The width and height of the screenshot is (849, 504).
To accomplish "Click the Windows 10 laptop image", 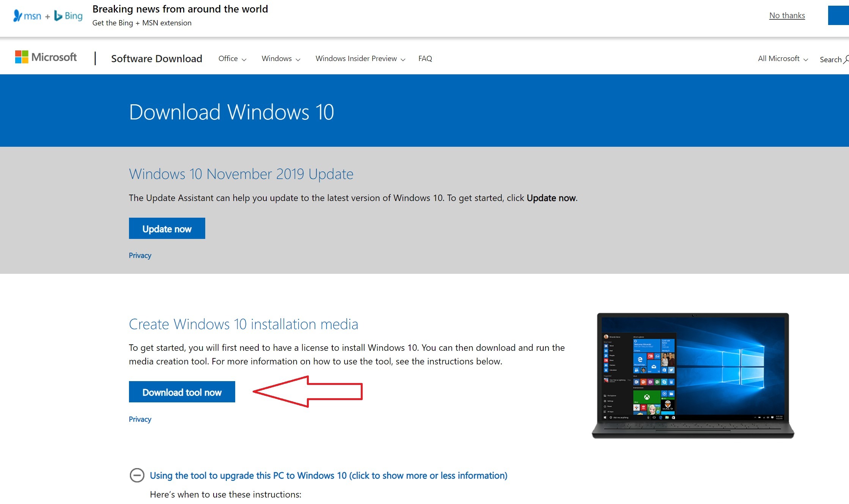I will [x=693, y=375].
